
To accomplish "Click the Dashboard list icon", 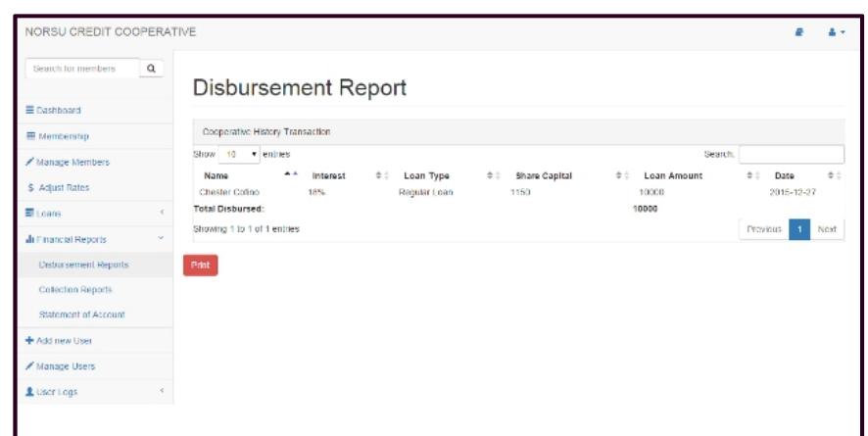I will tap(29, 110).
